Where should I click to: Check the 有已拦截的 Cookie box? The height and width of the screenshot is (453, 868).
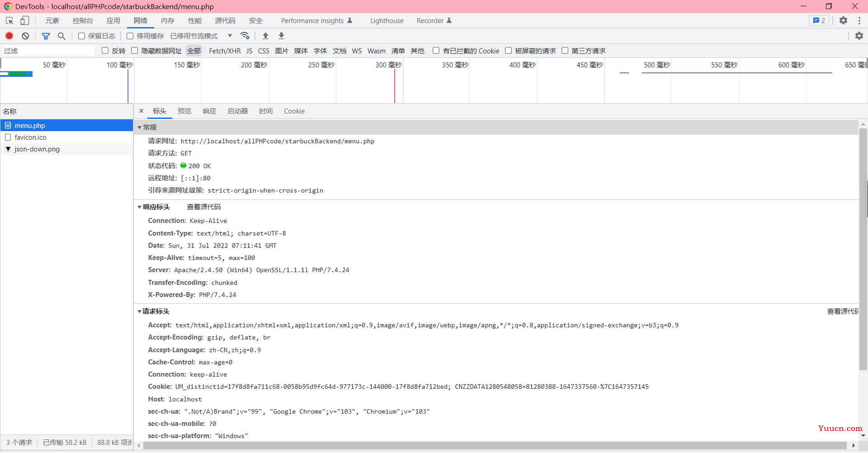pyautogui.click(x=436, y=51)
